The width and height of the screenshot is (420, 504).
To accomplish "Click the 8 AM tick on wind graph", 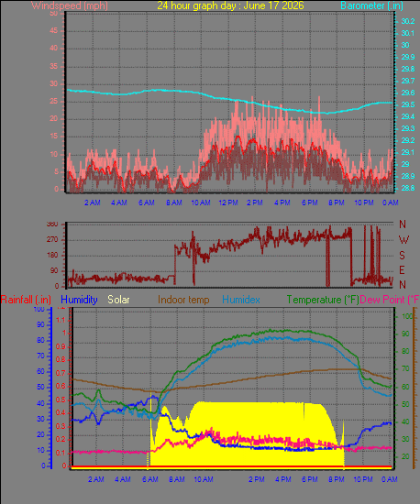I will (174, 203).
